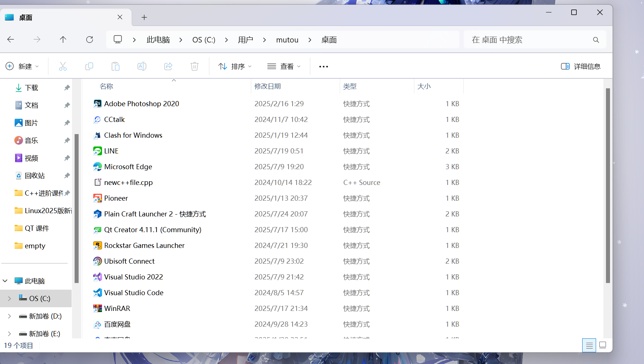This screenshot has width=644, height=364.
Task: Sort by 名称 column header
Action: point(106,86)
